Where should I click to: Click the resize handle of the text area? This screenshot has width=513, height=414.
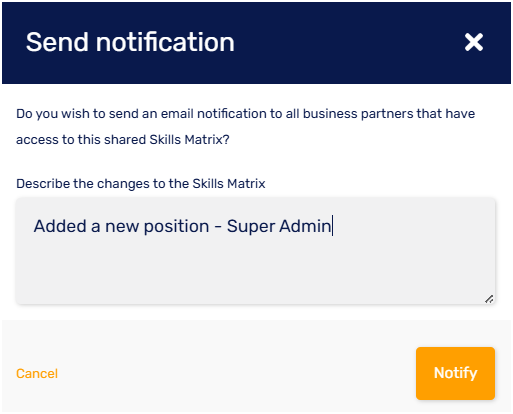pyautogui.click(x=489, y=299)
